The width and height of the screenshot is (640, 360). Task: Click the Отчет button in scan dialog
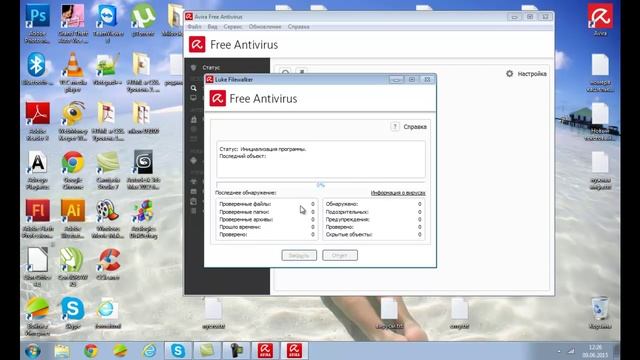[340, 255]
